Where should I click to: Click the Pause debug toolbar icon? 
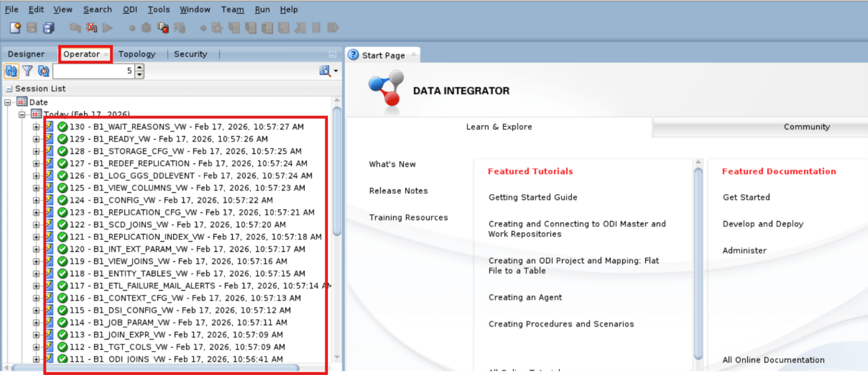(316, 28)
